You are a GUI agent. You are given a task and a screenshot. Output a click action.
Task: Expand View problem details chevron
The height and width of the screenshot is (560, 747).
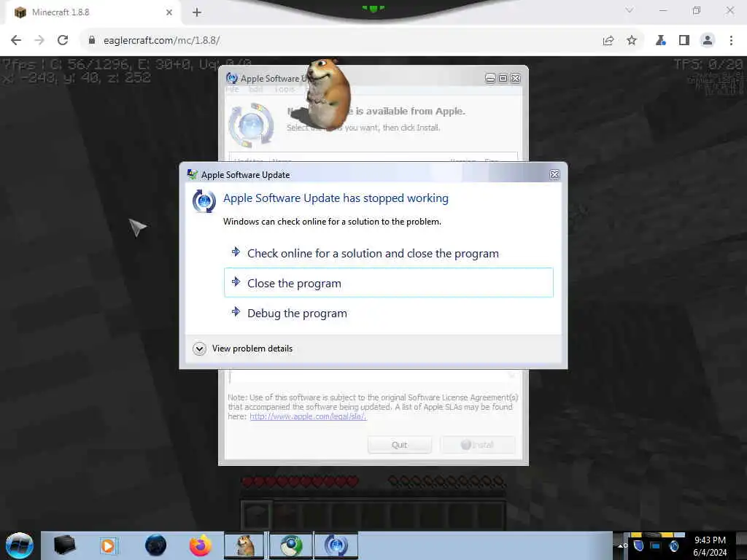point(200,349)
